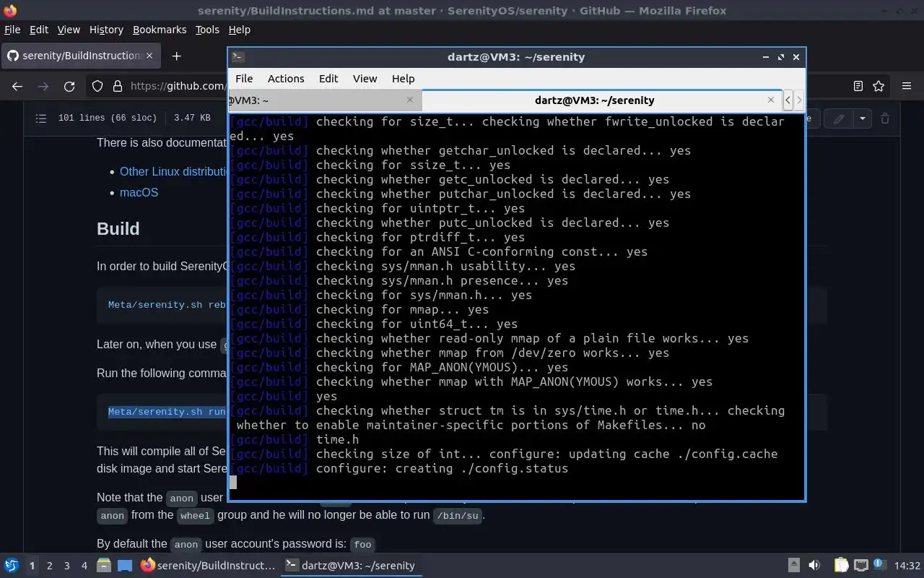This screenshot has width=924, height=578.
Task: Click the Meta/serenity.sh run code snippet
Action: pyautogui.click(x=167, y=412)
